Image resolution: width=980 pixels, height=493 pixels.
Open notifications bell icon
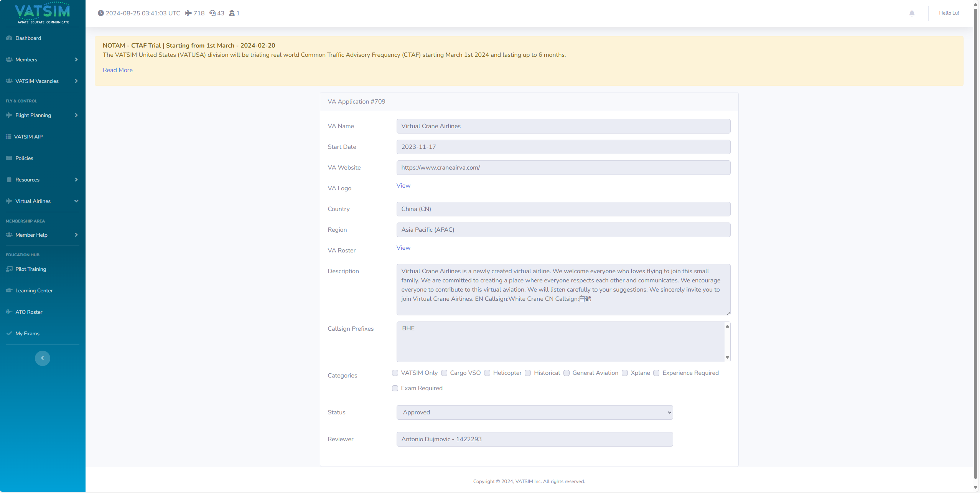click(x=912, y=13)
